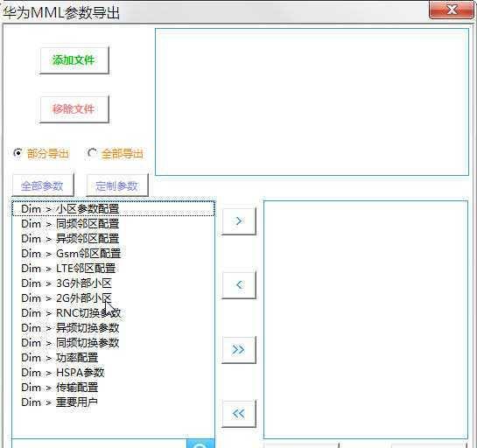Click the search input field below list

[x=100, y=444]
